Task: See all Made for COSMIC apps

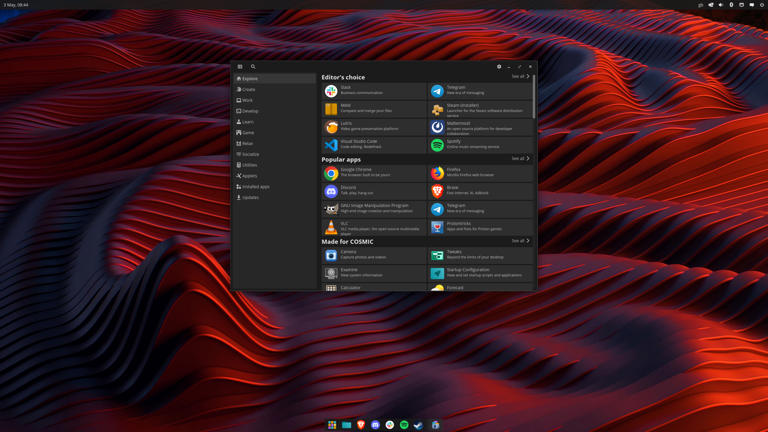Action: (521, 241)
